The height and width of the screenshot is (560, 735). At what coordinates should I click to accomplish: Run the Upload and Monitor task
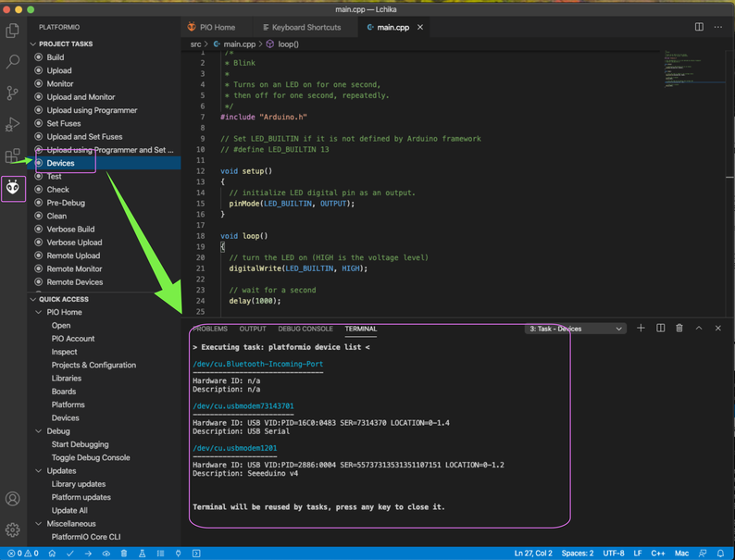pyautogui.click(x=81, y=97)
